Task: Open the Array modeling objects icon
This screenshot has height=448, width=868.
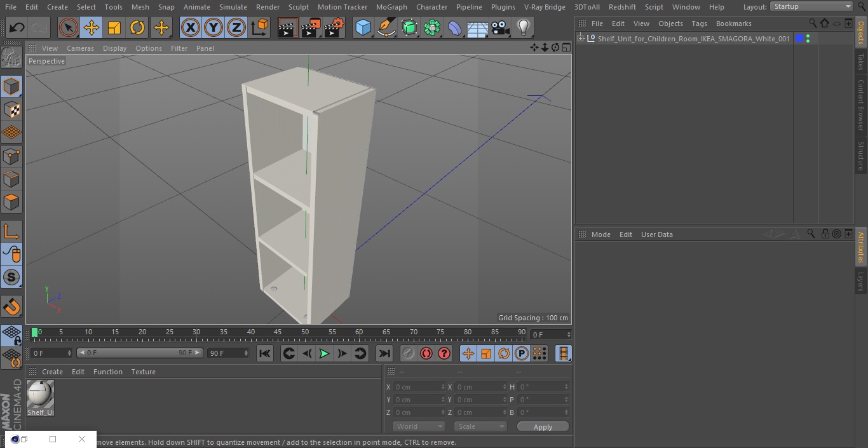Action: [432, 27]
